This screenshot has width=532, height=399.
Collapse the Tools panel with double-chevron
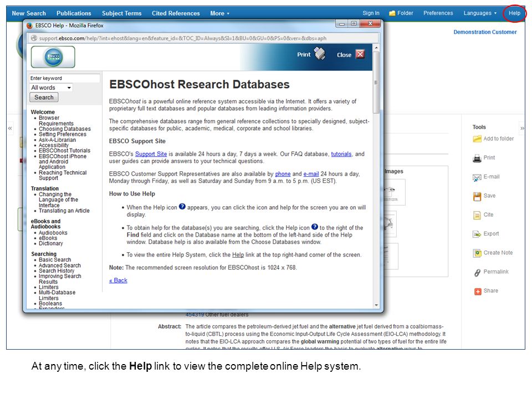(522, 128)
